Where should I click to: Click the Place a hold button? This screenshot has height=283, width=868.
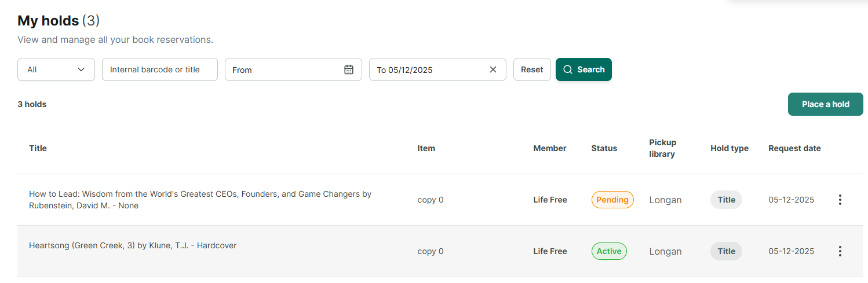826,104
